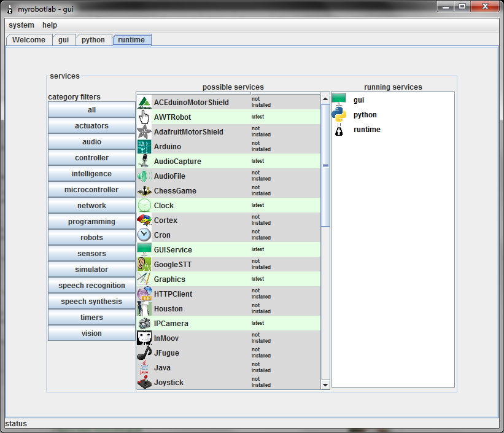
Task: Filter services by intelligence
Action: tap(91, 174)
